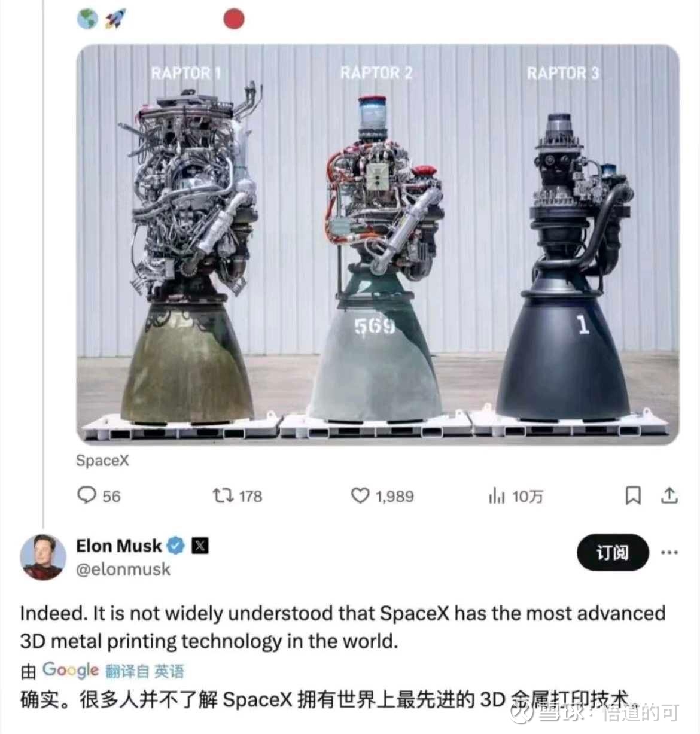Click the reply comment icon showing 56
700x734 pixels.
[87, 496]
